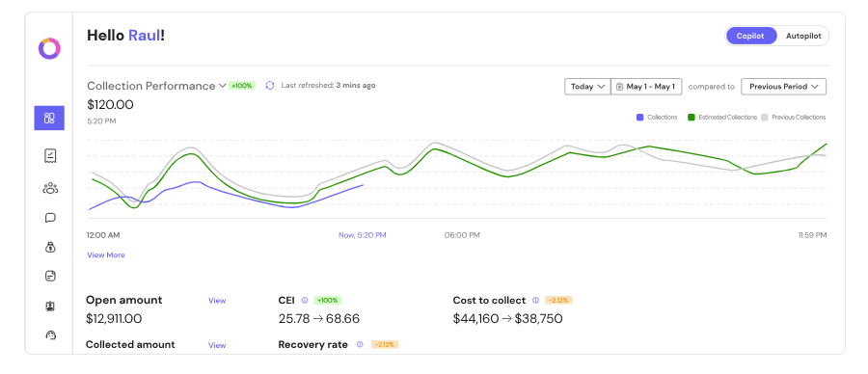This screenshot has height=374, width=868.
Task: Click the 25.78 → 68.66 CEI value
Action: click(319, 319)
